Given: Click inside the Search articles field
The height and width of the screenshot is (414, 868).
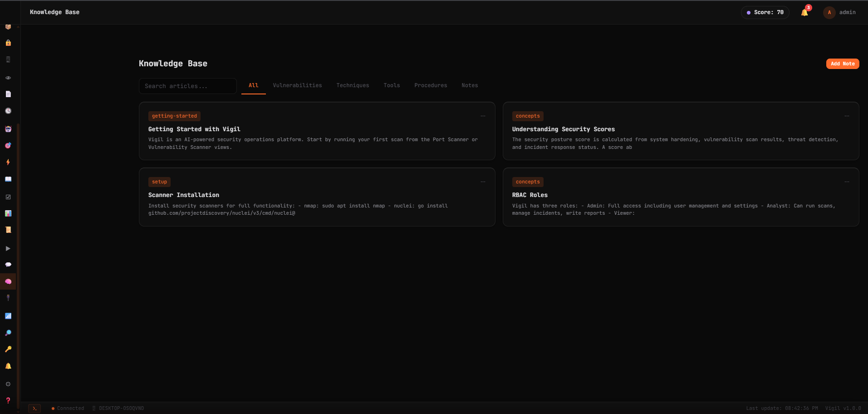Looking at the screenshot, I should 187,86.
